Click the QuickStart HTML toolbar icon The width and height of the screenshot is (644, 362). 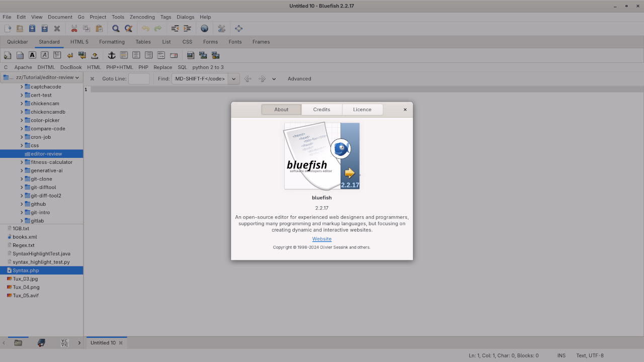point(8,55)
